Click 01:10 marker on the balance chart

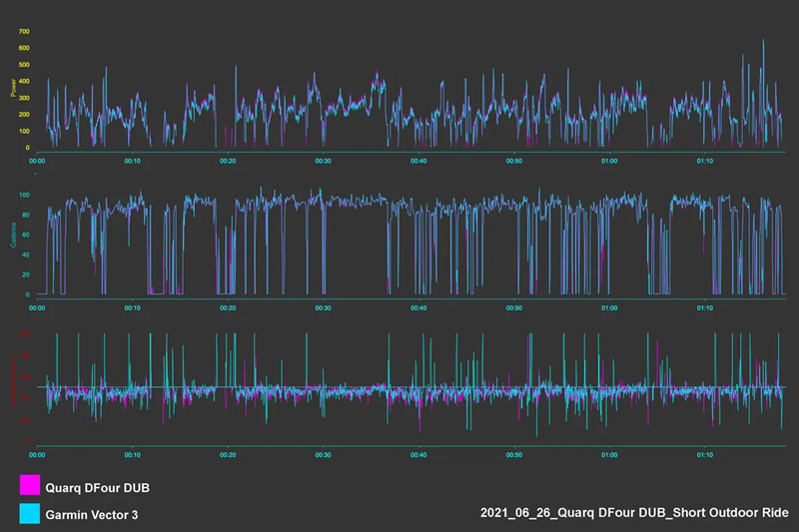(705, 454)
